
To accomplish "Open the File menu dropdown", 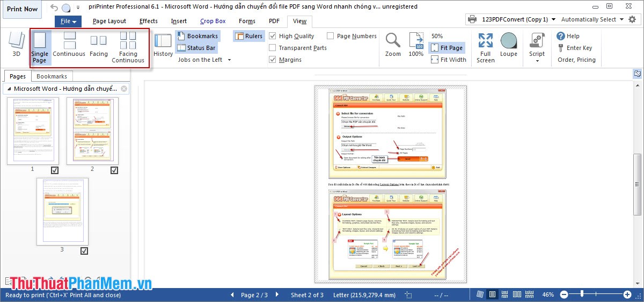I will pyautogui.click(x=69, y=21).
